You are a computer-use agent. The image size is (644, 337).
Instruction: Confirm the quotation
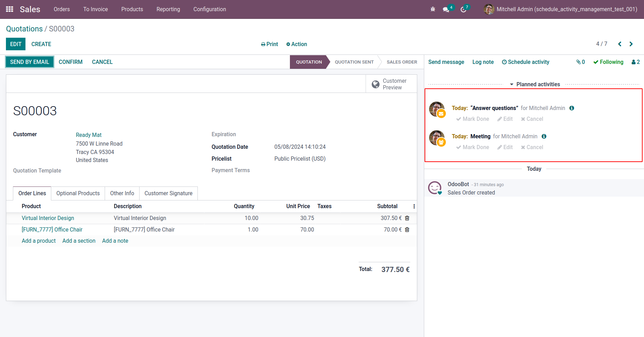point(70,62)
